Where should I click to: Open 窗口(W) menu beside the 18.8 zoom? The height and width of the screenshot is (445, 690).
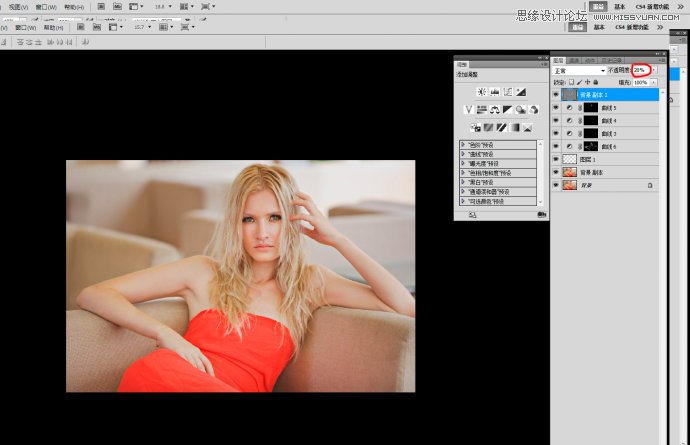(46, 7)
